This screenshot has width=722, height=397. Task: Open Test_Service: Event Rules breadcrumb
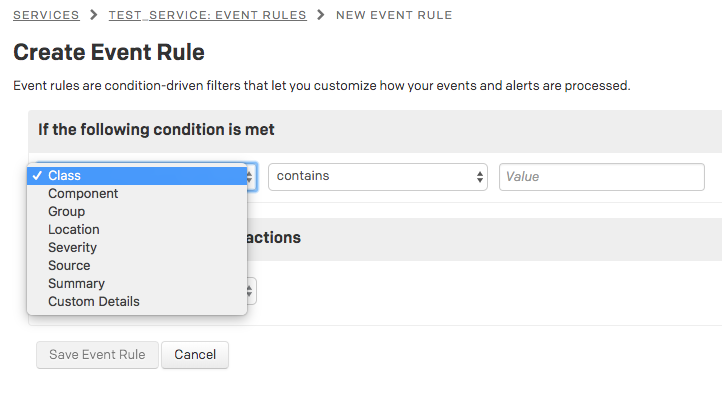pos(208,15)
